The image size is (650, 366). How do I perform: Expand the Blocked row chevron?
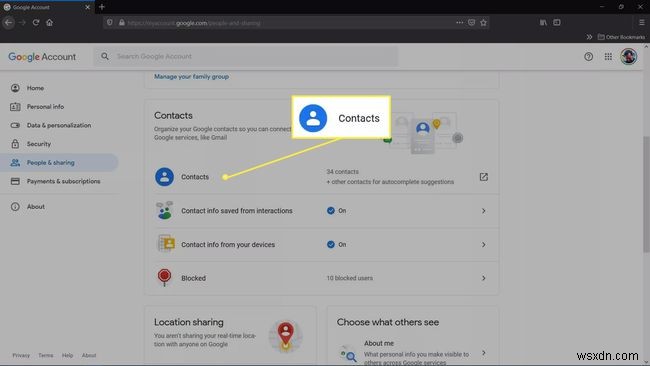click(x=483, y=278)
